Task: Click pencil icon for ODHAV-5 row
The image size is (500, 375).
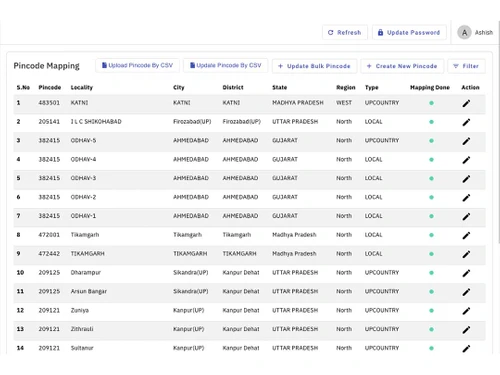Action: coord(466,141)
